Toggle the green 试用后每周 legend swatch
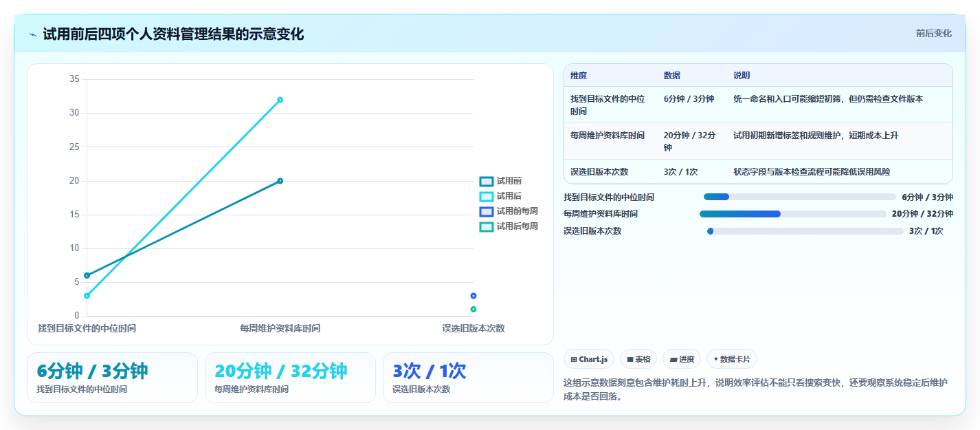 [487, 226]
